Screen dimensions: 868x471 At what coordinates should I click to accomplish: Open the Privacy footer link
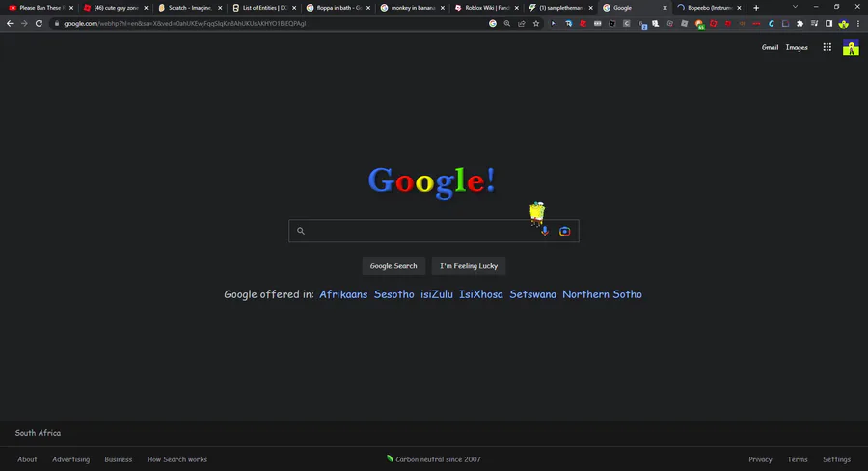click(x=760, y=459)
